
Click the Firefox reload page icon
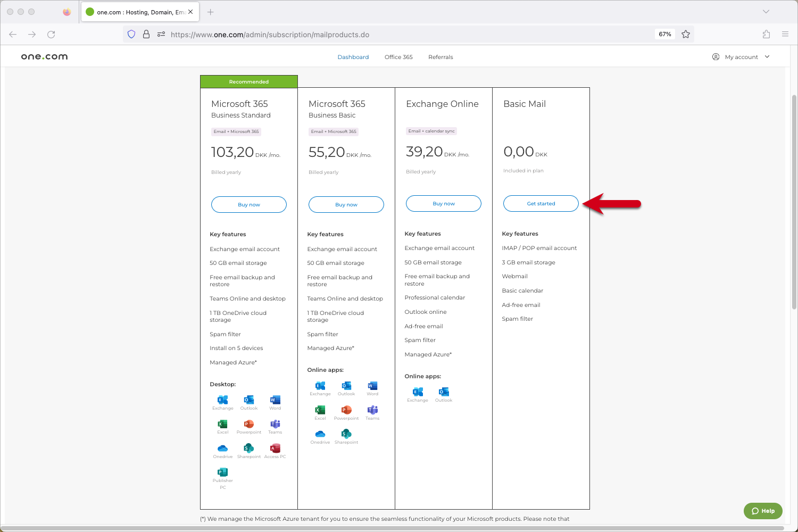click(51, 35)
